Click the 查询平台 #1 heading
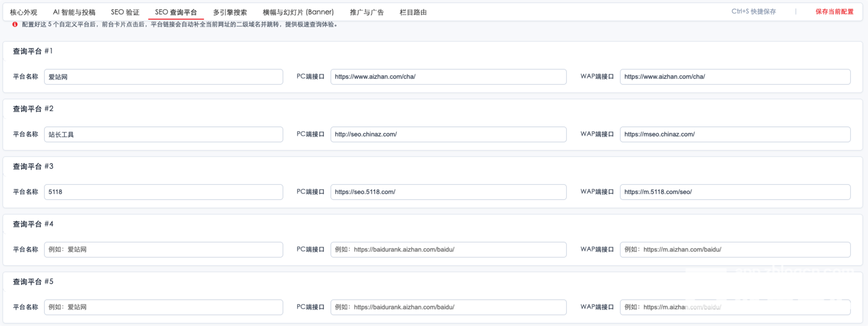This screenshot has width=868, height=326. click(33, 51)
